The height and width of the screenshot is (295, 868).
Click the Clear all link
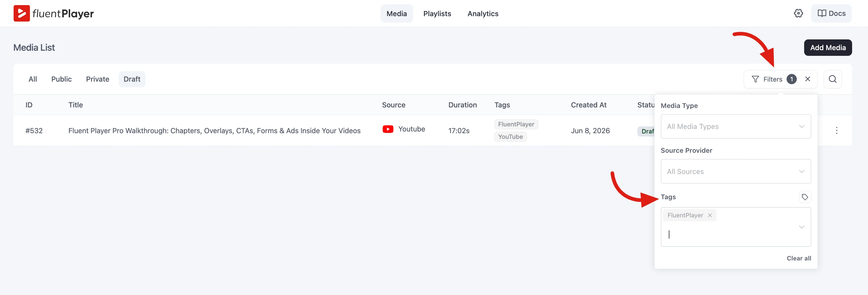pos(798,258)
